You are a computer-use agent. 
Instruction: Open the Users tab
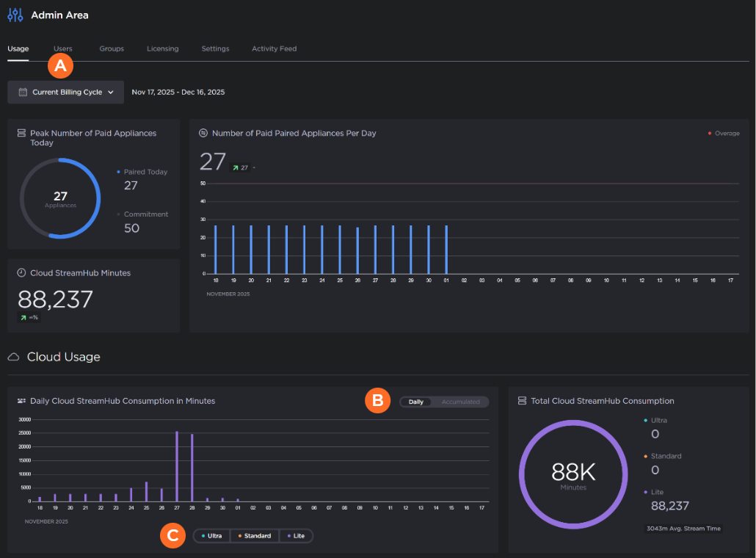click(x=63, y=49)
